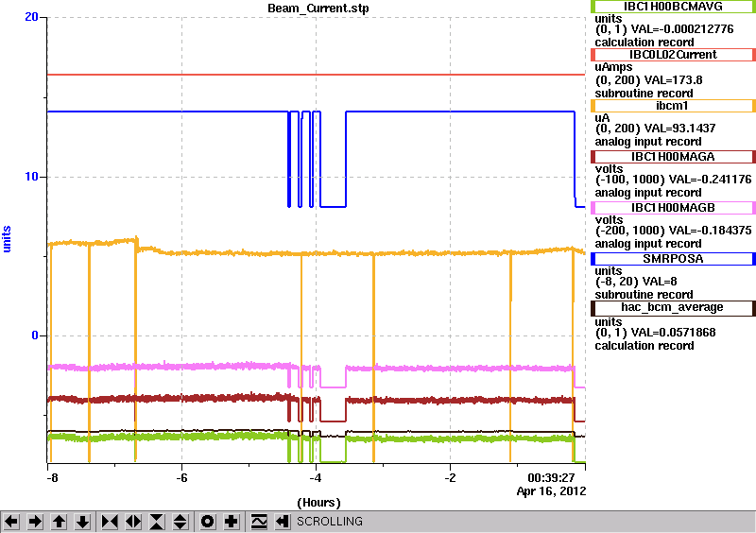This screenshot has height=533, width=756.
Task: Click the circle auto-scale toolbar icon
Action: [x=208, y=522]
